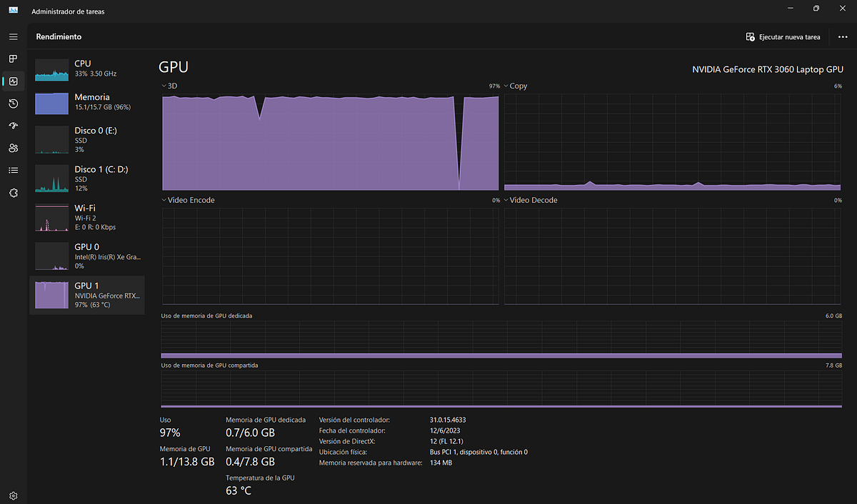The image size is (857, 504).
Task: Select the Procesos sidebar icon
Action: coord(13,59)
